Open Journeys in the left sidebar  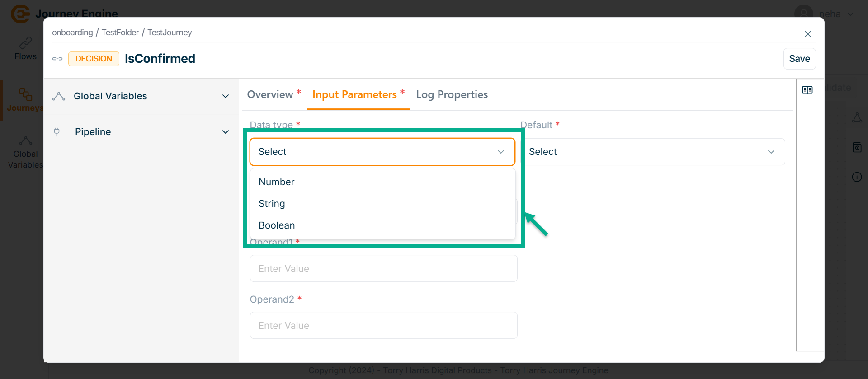[25, 100]
